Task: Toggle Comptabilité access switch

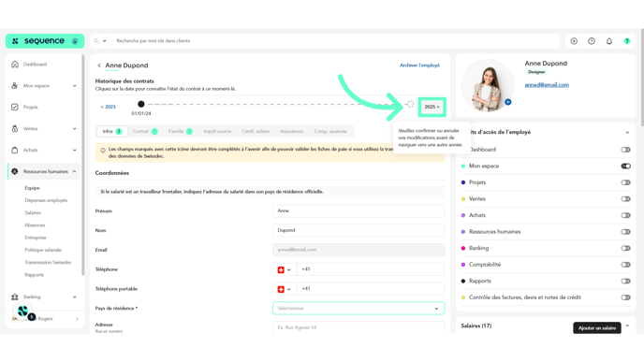Action: [x=625, y=265]
